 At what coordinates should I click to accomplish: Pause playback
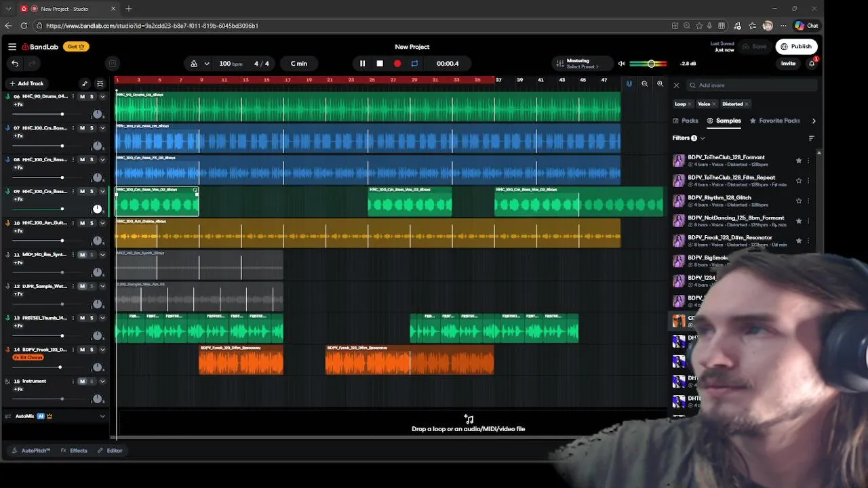(362, 64)
